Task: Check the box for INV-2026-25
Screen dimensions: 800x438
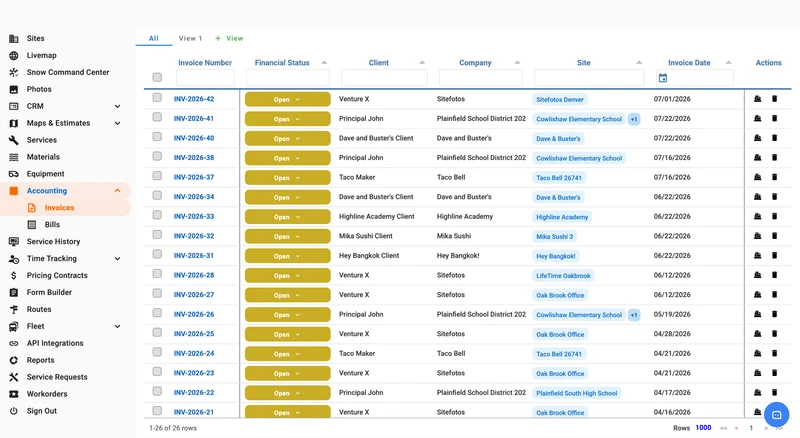Action: click(157, 332)
